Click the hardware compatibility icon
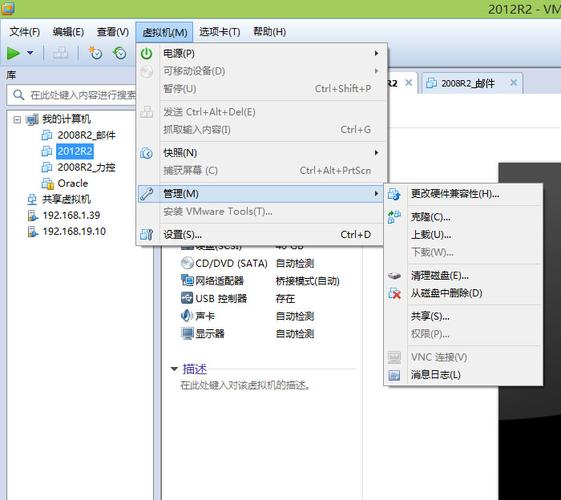This screenshot has width=561, height=500. [x=394, y=194]
